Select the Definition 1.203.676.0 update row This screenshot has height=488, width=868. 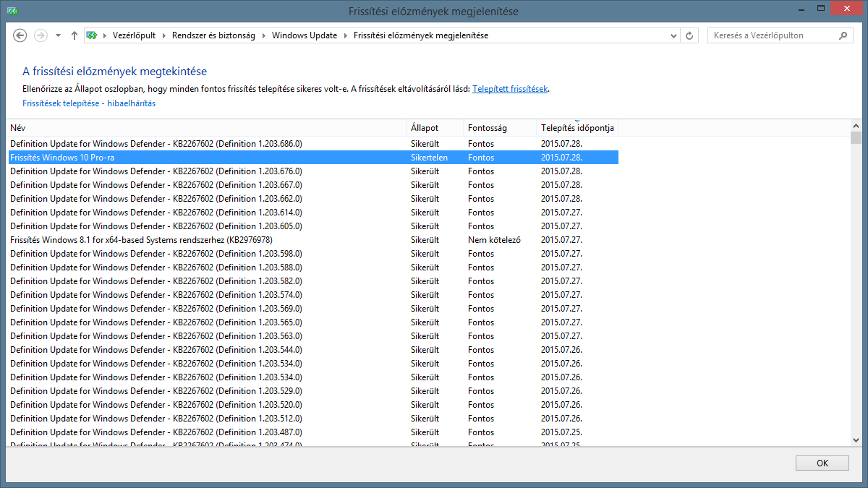pos(312,171)
